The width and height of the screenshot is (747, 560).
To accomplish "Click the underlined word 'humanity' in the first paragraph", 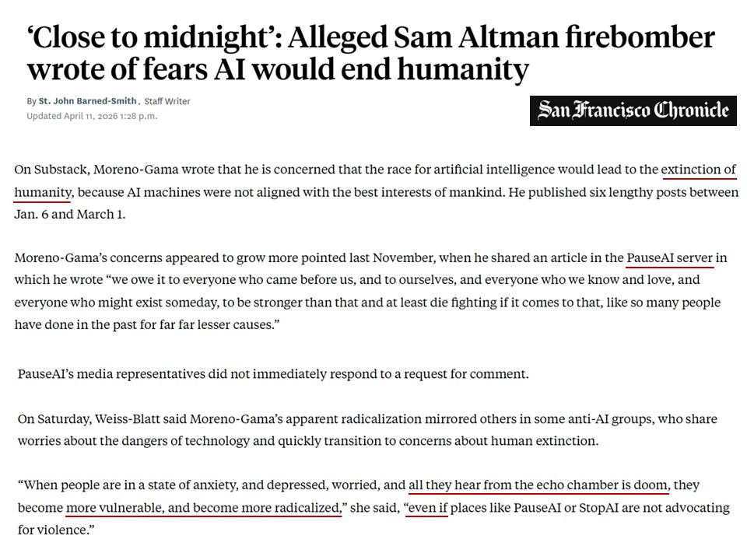I will (x=44, y=191).
